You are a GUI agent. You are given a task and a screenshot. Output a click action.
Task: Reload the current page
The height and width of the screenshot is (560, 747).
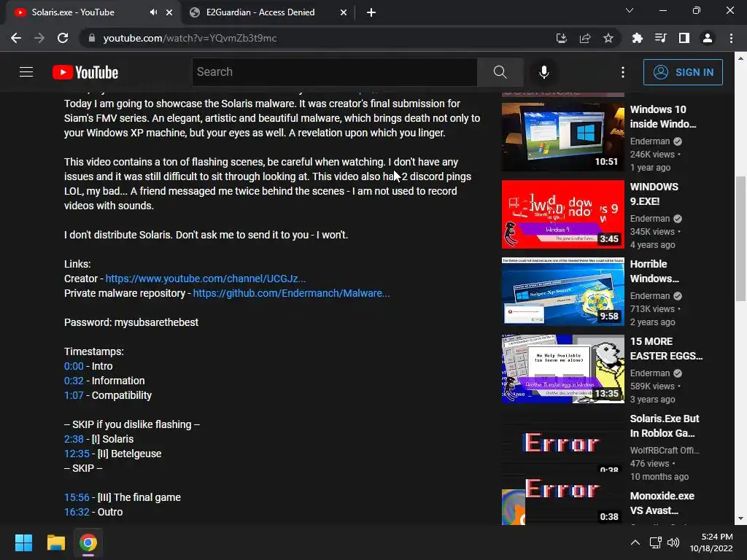pyautogui.click(x=63, y=38)
